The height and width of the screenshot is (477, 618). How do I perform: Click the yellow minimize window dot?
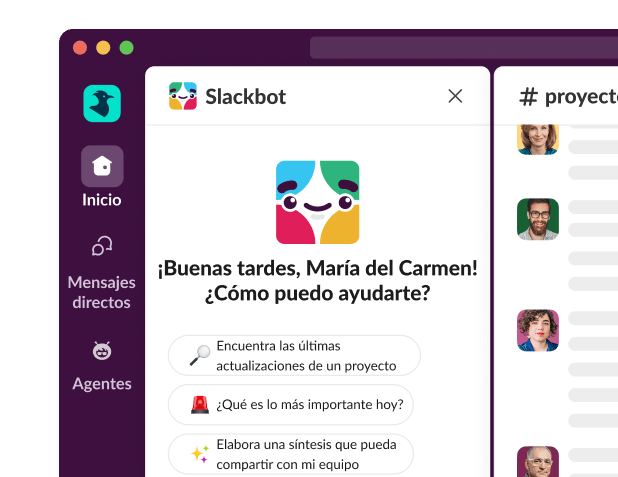(x=103, y=48)
